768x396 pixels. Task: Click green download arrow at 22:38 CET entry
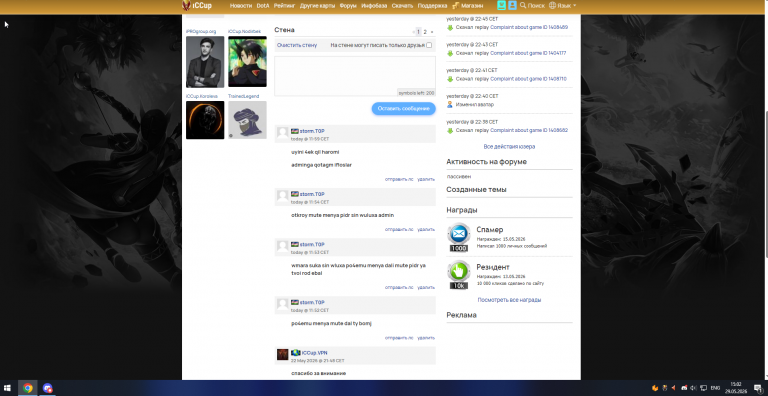pos(450,130)
